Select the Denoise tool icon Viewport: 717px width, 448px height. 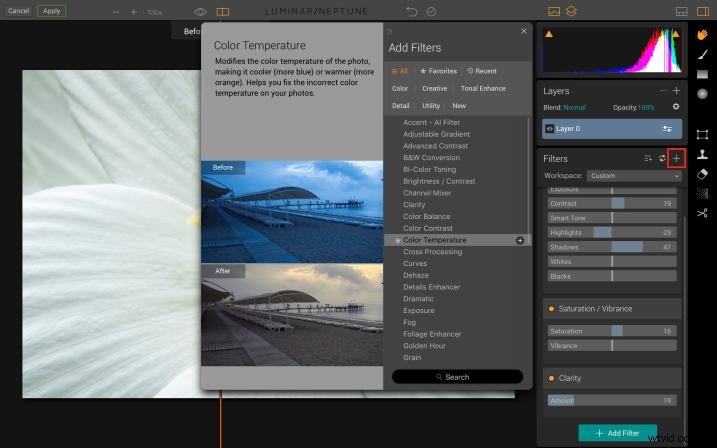[702, 193]
